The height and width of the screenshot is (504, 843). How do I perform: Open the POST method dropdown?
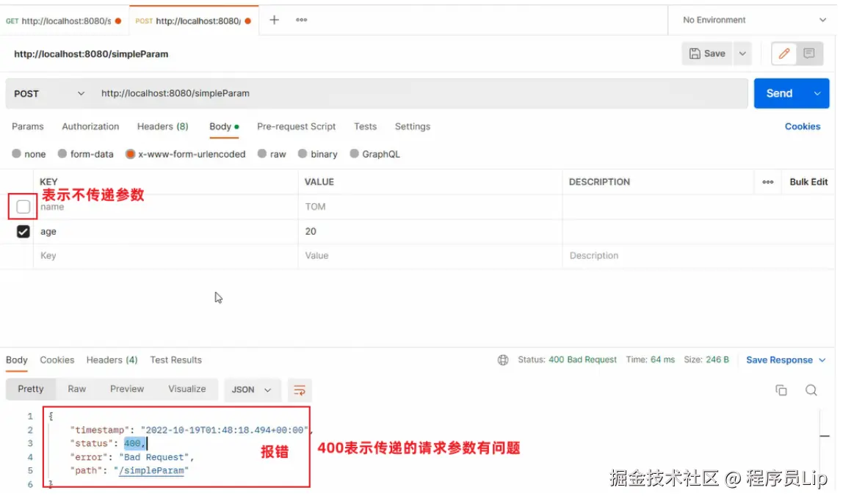(x=49, y=93)
